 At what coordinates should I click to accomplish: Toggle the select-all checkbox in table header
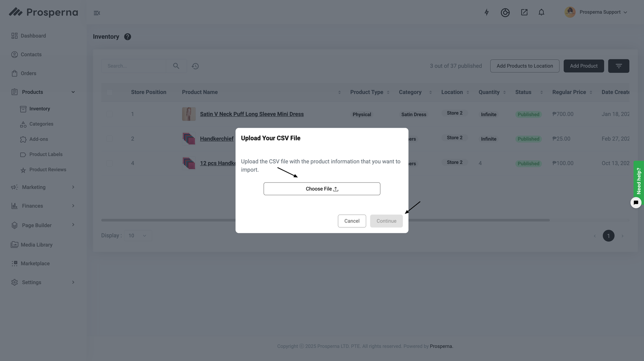(109, 92)
